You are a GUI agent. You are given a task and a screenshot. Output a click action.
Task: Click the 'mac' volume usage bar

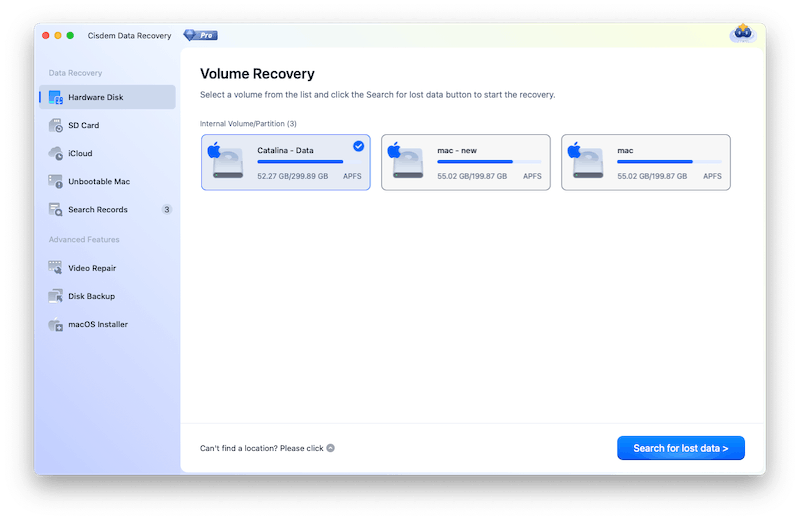[x=669, y=162]
